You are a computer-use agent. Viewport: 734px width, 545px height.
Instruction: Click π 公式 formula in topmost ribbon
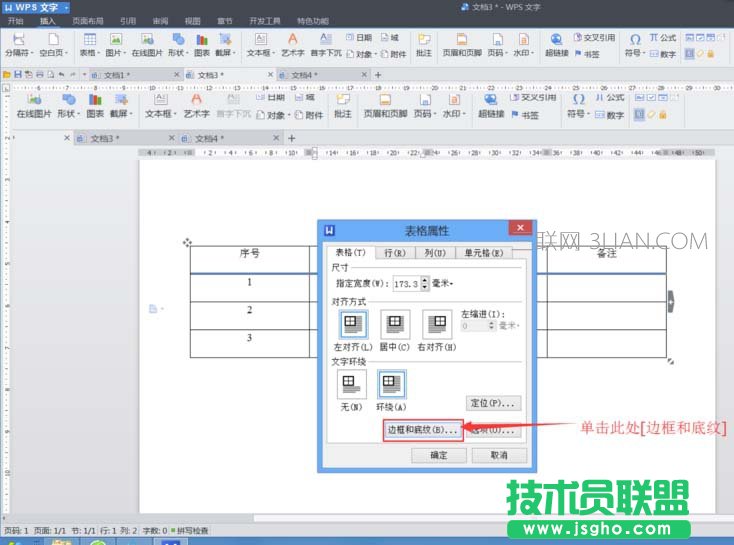click(x=662, y=37)
